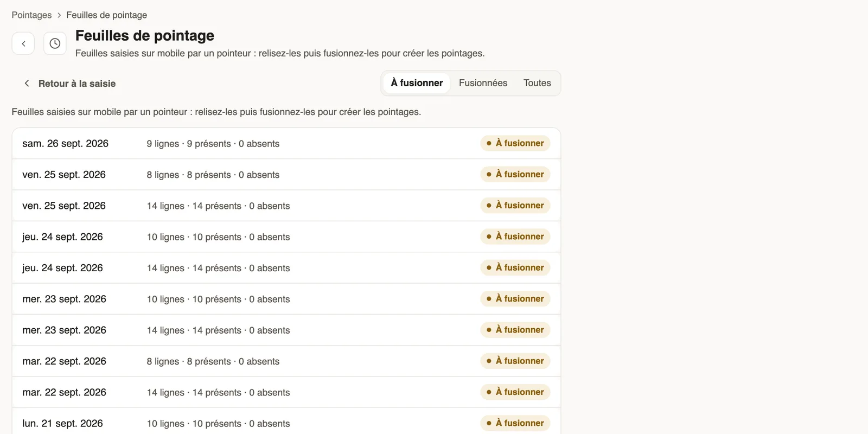This screenshot has width=868, height=434.
Task: Click the À fusionner badge on lun. 21 sept.
Action: tap(515, 423)
